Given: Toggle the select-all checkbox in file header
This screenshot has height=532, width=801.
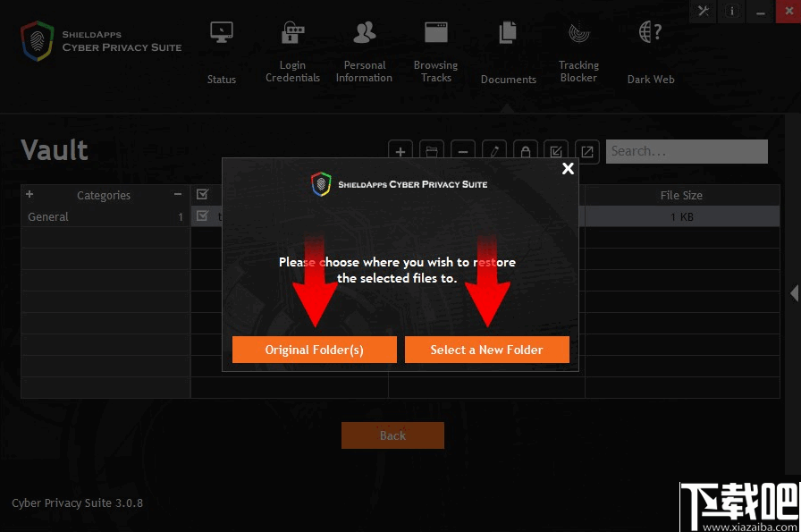Looking at the screenshot, I should pyautogui.click(x=202, y=194).
